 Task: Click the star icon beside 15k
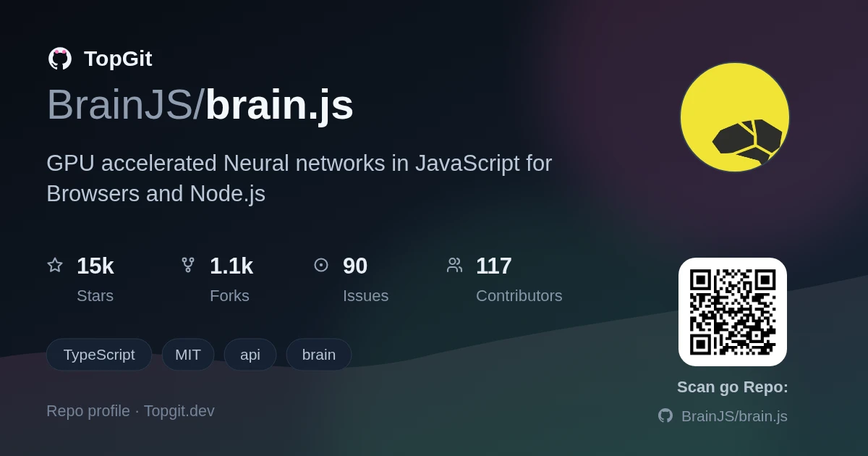pos(55,265)
